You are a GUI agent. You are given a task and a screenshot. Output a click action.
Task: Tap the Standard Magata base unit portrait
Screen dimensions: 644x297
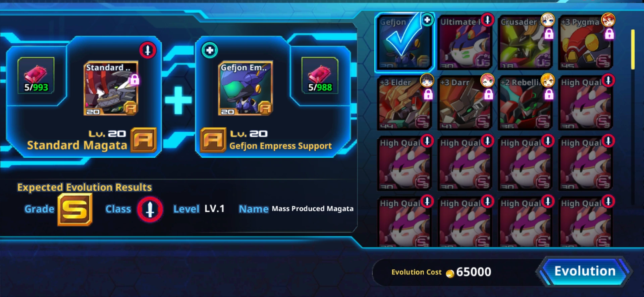click(x=111, y=88)
